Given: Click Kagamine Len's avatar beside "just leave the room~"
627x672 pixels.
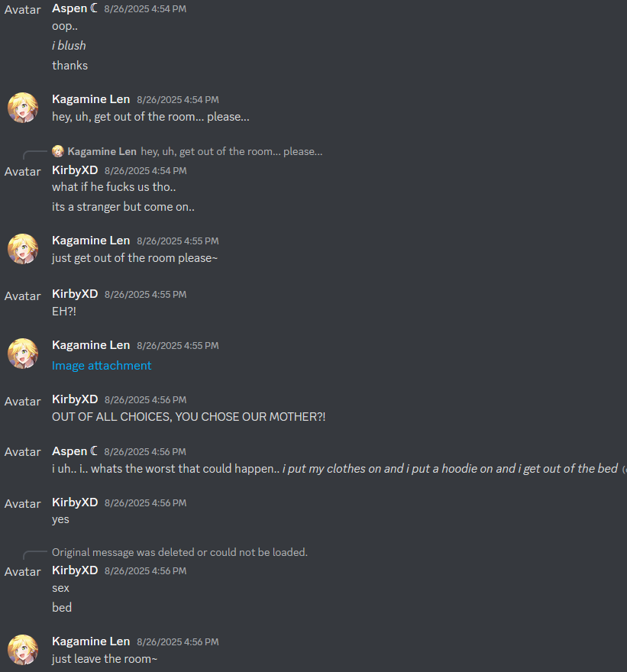Looking at the screenshot, I should [x=23, y=650].
